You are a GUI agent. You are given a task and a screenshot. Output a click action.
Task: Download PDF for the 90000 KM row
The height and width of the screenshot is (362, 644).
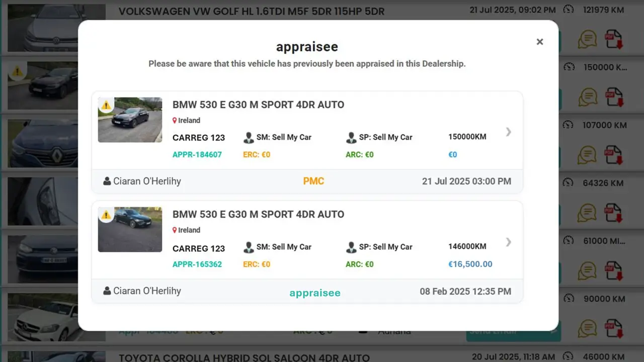[x=614, y=328]
